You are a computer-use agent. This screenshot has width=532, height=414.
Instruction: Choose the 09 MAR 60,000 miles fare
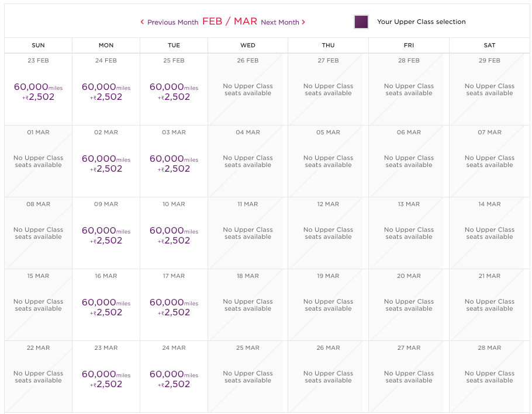[x=106, y=235]
